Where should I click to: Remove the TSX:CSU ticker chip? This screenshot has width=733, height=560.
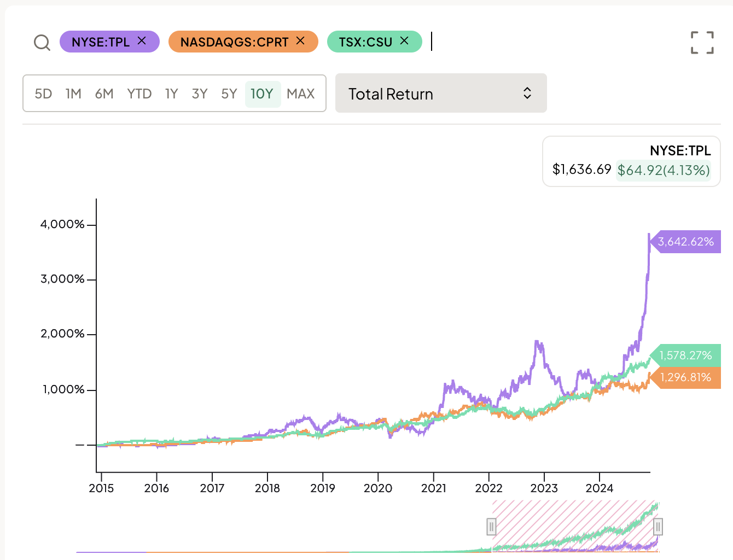point(404,40)
